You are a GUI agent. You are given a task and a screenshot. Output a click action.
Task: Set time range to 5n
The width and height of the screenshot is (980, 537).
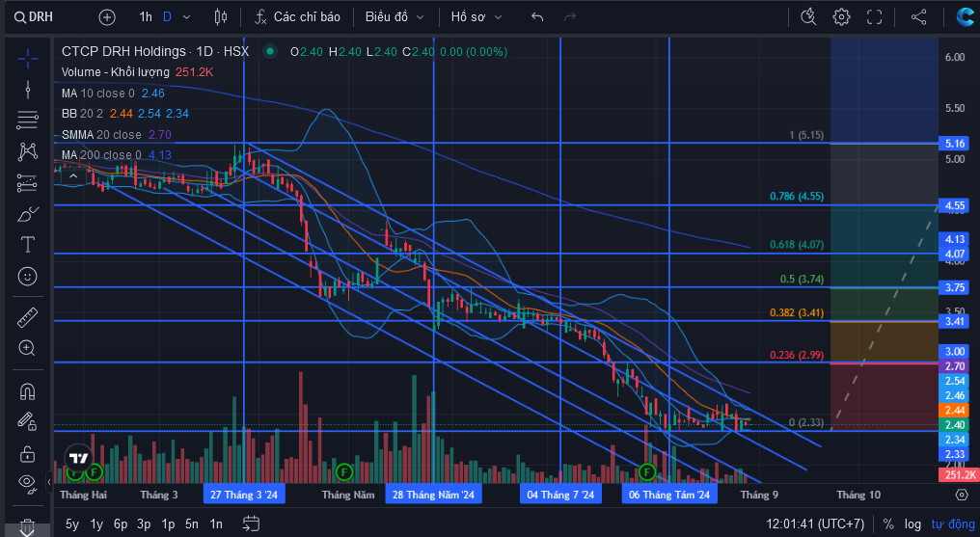[192, 524]
